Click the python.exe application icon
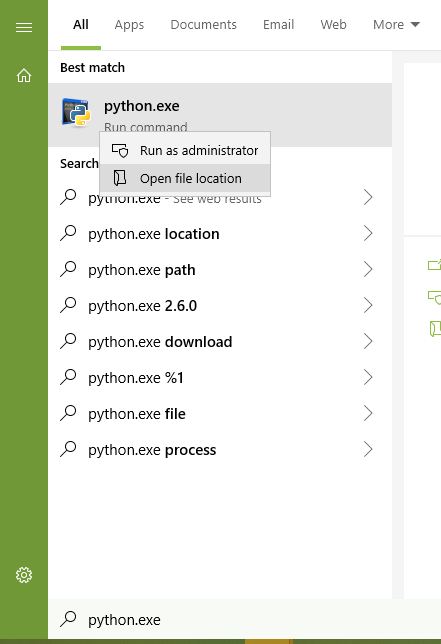 coord(76,112)
